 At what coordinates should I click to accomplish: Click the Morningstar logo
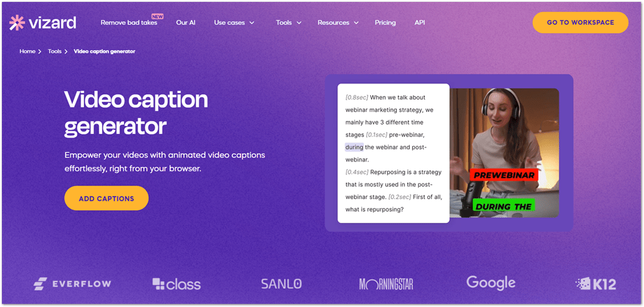[x=386, y=284]
